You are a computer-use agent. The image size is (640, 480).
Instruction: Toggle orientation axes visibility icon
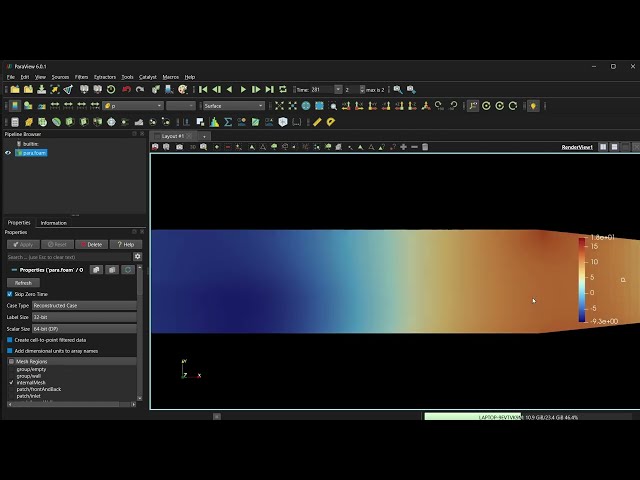coord(473,106)
